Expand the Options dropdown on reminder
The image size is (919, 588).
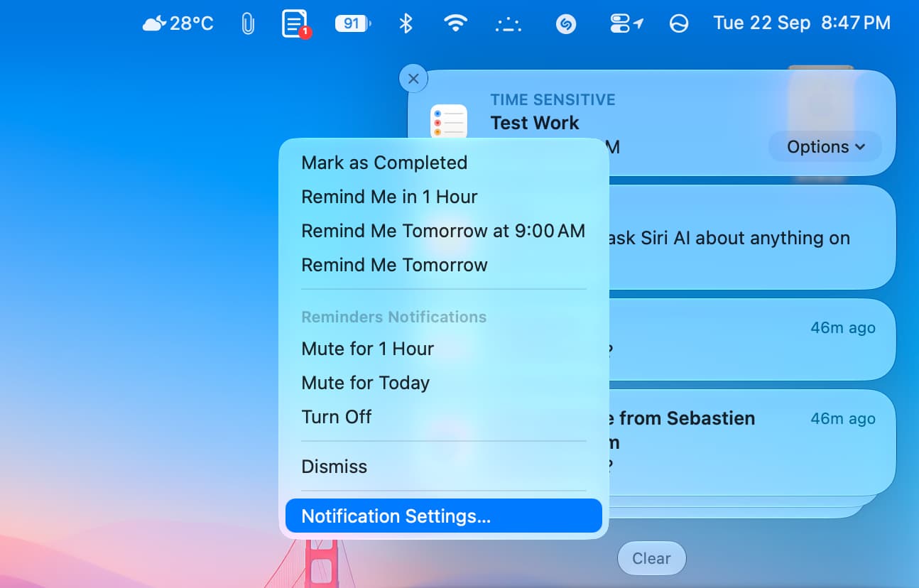825,147
